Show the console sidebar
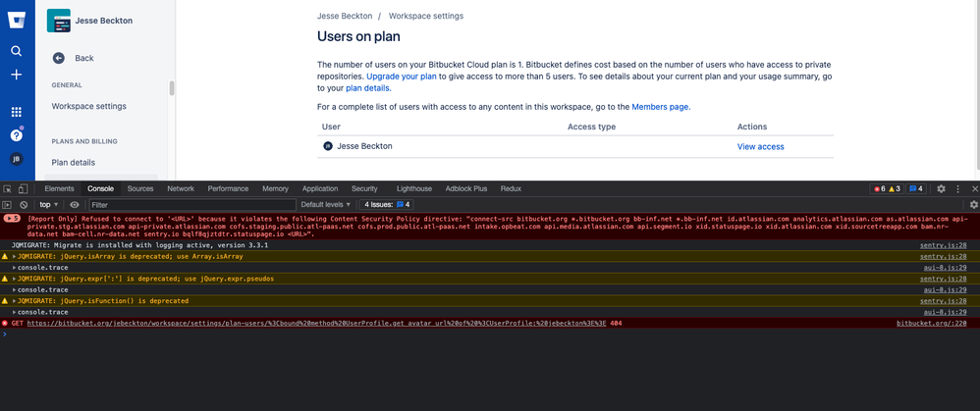 (x=8, y=204)
